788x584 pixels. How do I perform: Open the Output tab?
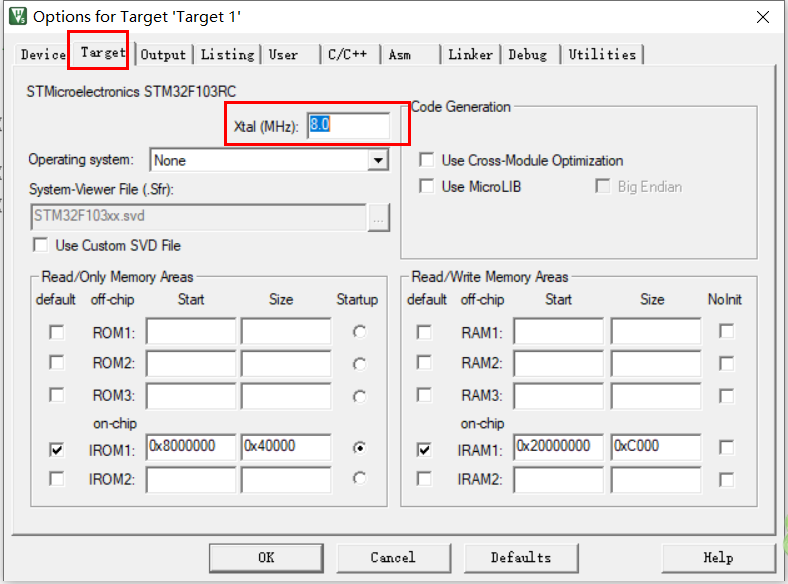[163, 54]
